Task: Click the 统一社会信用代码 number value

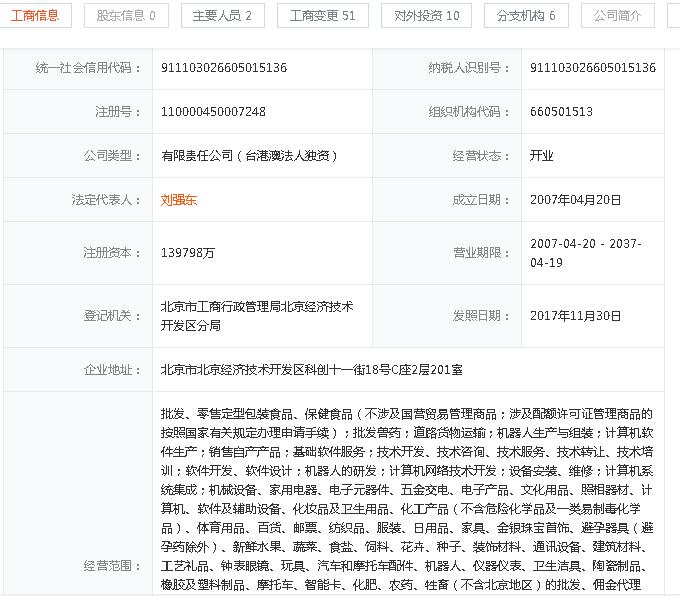Action: (x=224, y=68)
